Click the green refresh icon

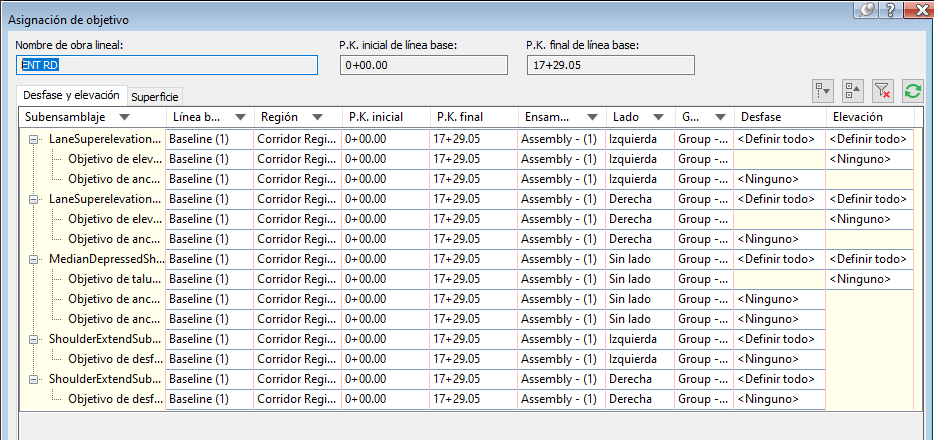click(911, 91)
